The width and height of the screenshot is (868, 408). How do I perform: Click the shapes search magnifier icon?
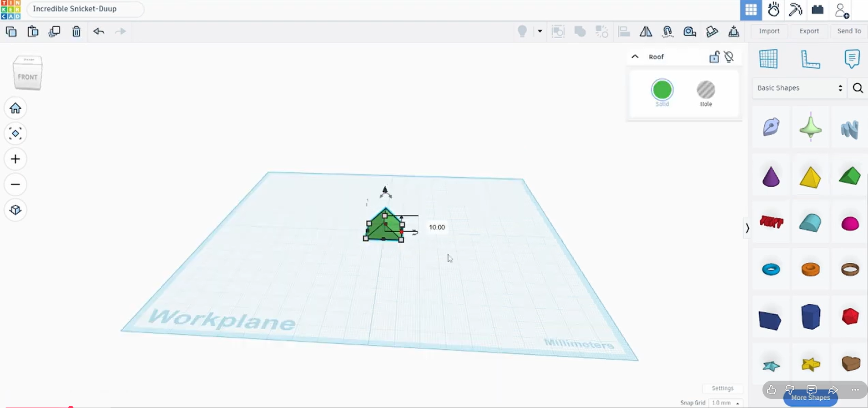858,88
